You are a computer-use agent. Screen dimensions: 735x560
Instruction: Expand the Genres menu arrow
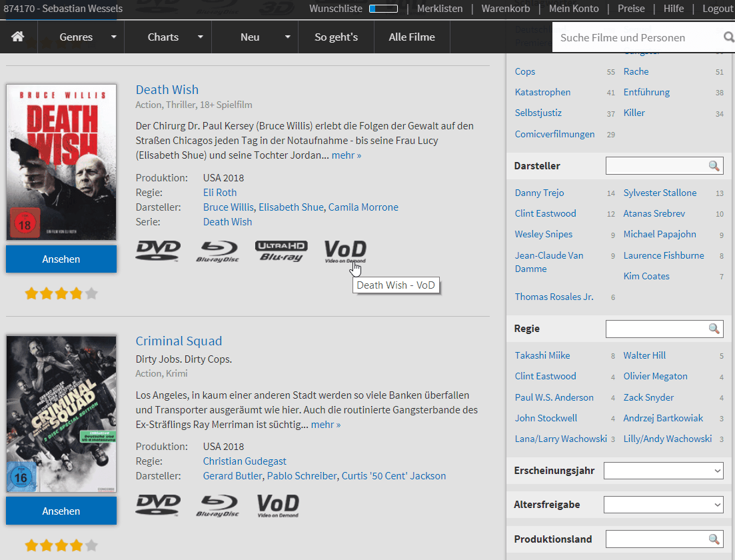click(113, 37)
